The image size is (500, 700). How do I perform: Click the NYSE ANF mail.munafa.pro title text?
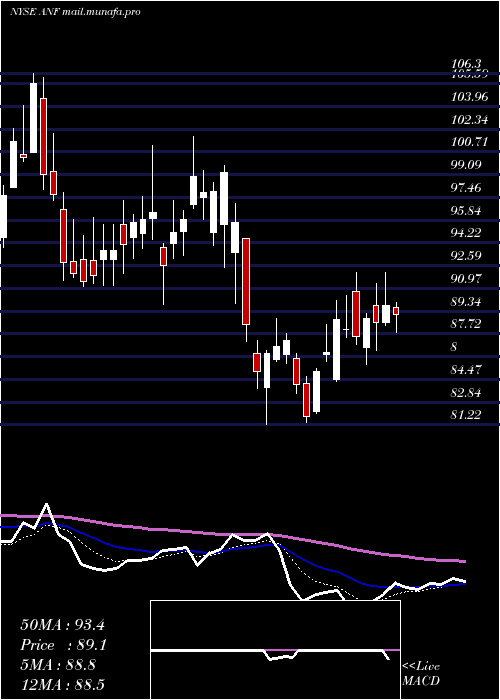pos(75,12)
